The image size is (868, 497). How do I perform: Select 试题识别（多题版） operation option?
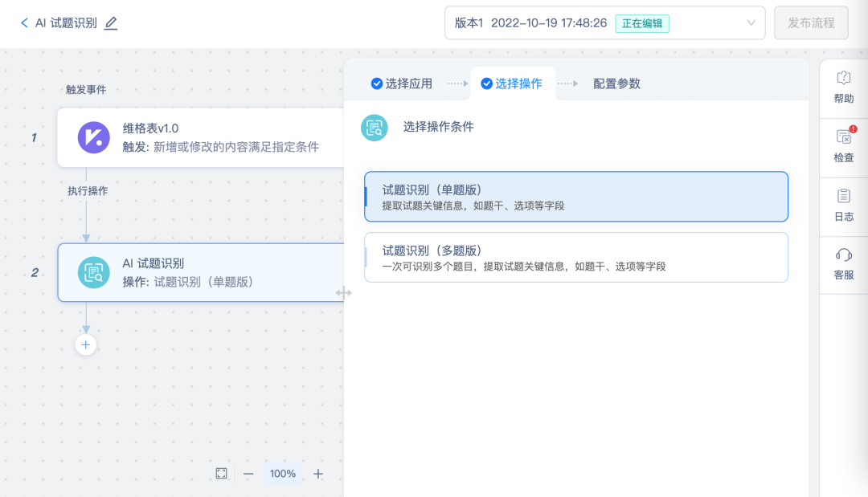(x=575, y=258)
